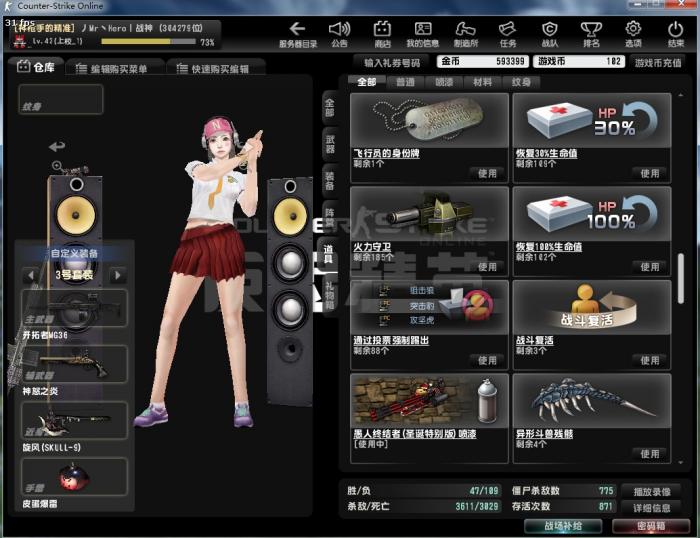
Task: Click the 游戏币充值 recharge button
Action: tap(658, 63)
